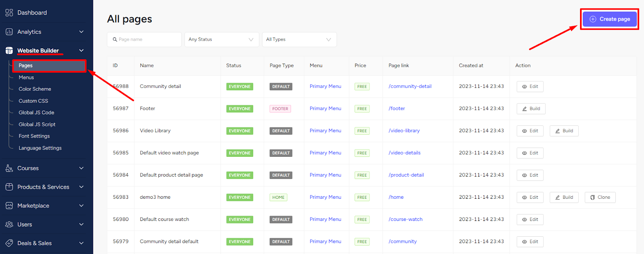Edit the Community detail default page
This screenshot has height=254, width=644.
click(530, 242)
